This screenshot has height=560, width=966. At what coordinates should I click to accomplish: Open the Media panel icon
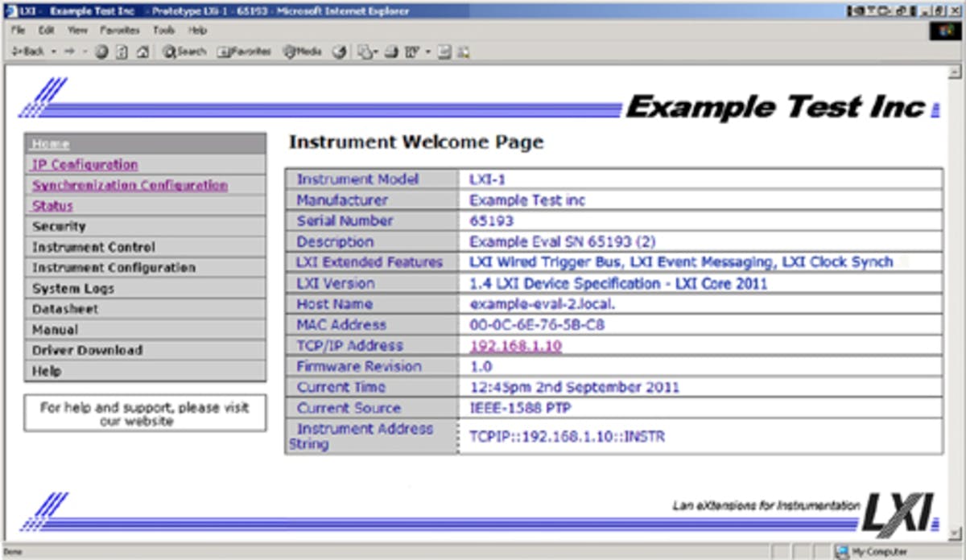[x=288, y=51]
